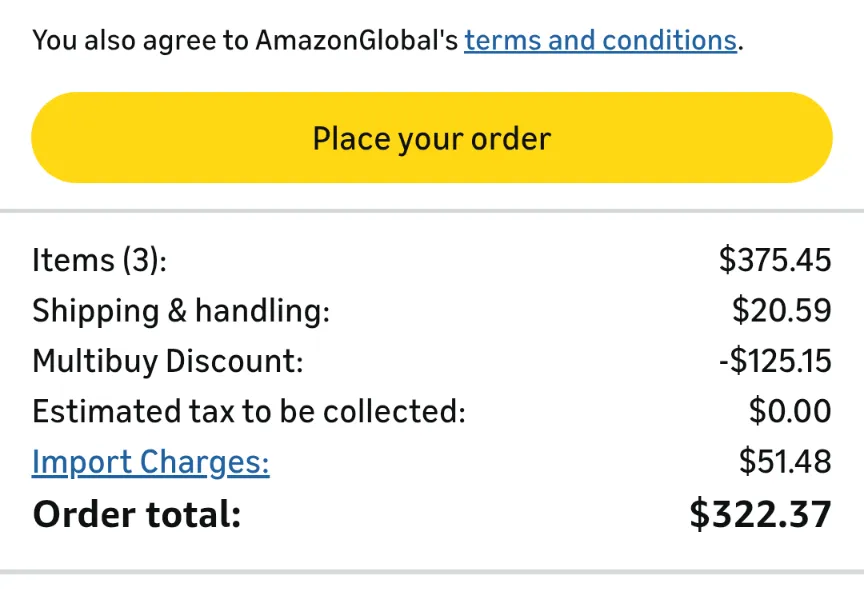Click the Estimated tax to be collected label
Image resolution: width=864 pixels, height=589 pixels.
coord(249,412)
